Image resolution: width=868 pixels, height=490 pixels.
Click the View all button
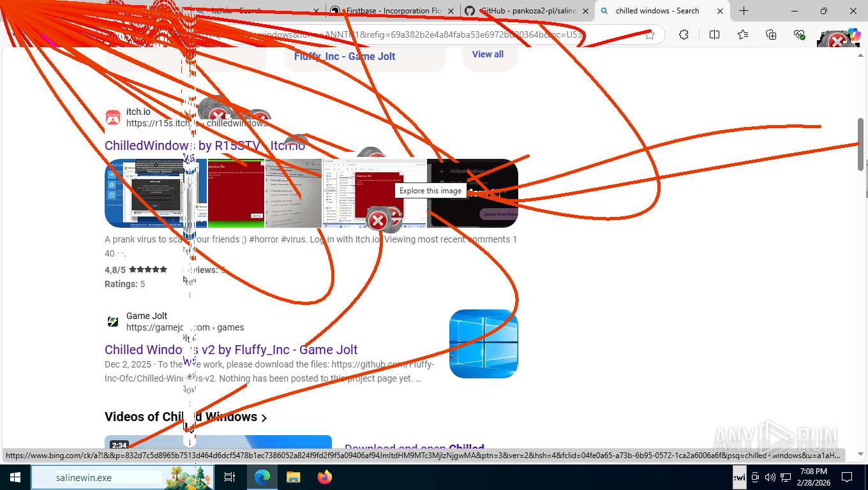pos(488,54)
